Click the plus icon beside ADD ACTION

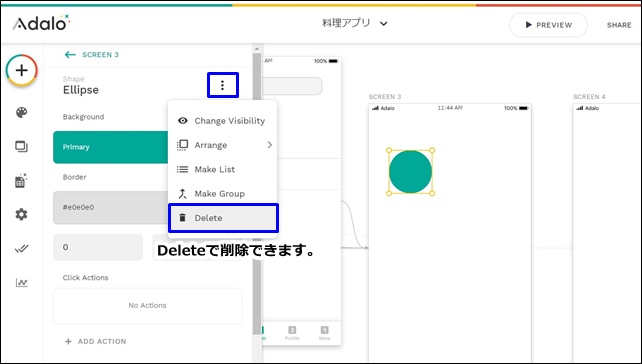point(68,341)
